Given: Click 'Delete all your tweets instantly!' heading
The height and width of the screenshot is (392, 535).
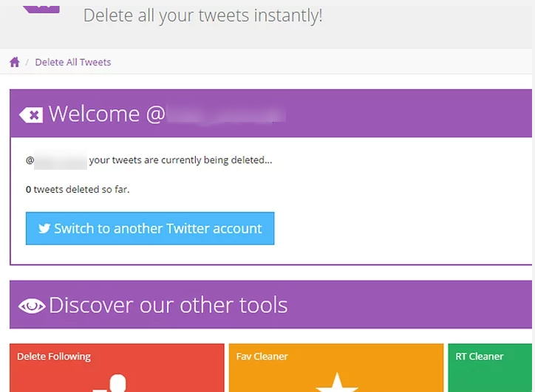Looking at the screenshot, I should pos(203,16).
